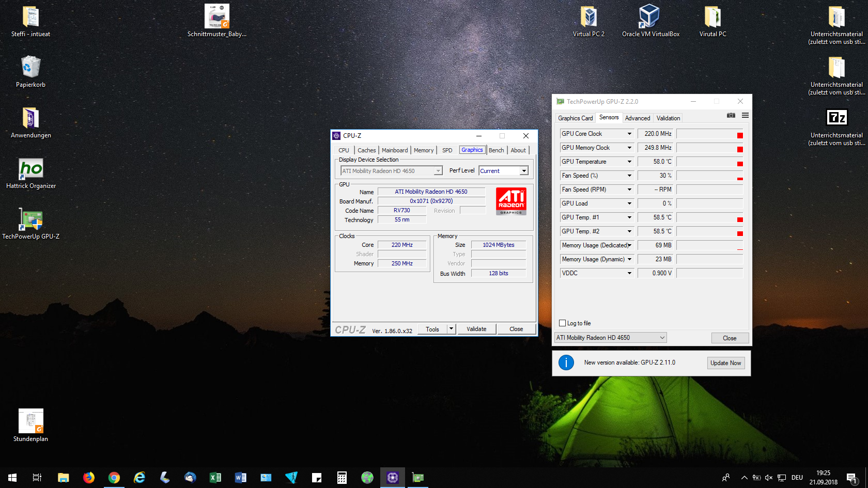Open the Steffi - intueat desktop folder
868x488 pixels.
(x=30, y=22)
